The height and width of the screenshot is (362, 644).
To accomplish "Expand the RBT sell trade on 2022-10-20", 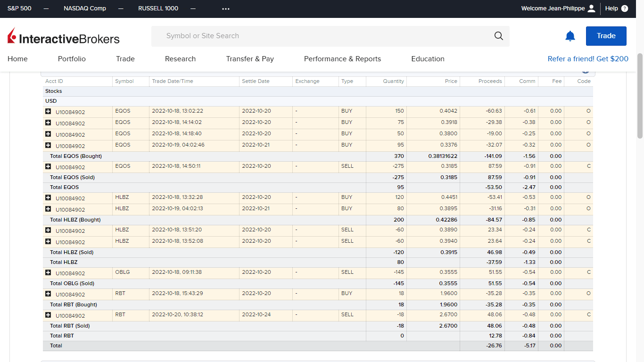I will coord(48,315).
